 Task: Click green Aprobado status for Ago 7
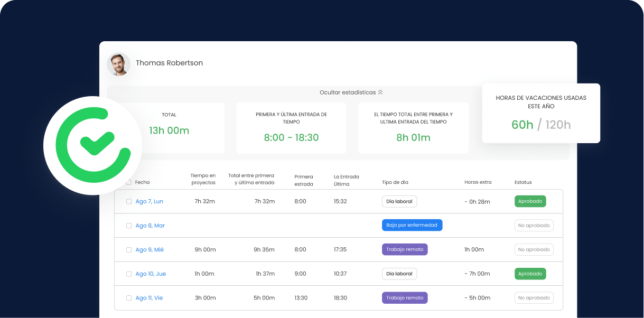530,201
